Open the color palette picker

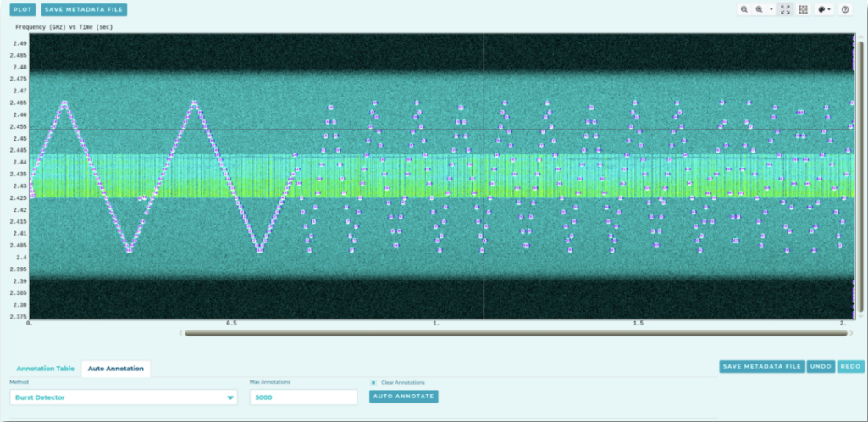click(x=824, y=9)
